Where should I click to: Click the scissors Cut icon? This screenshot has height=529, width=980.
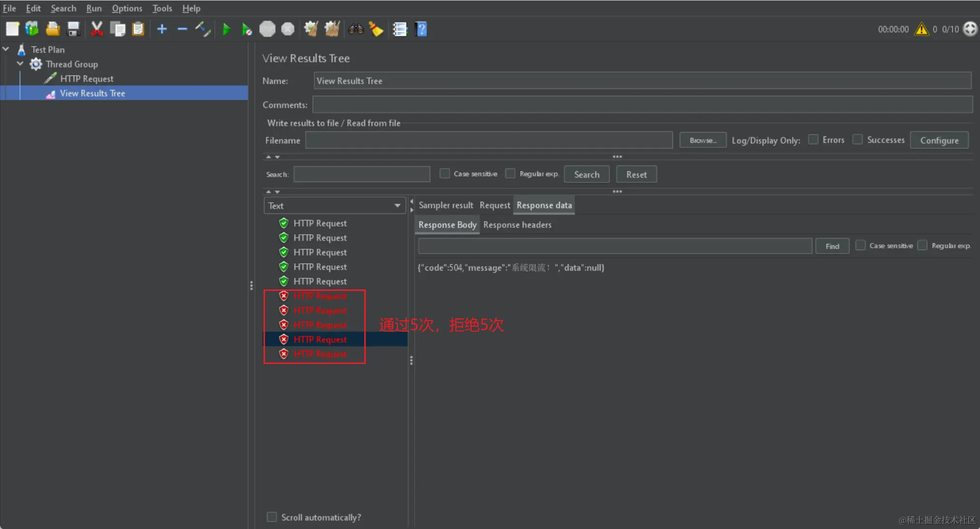coord(97,30)
